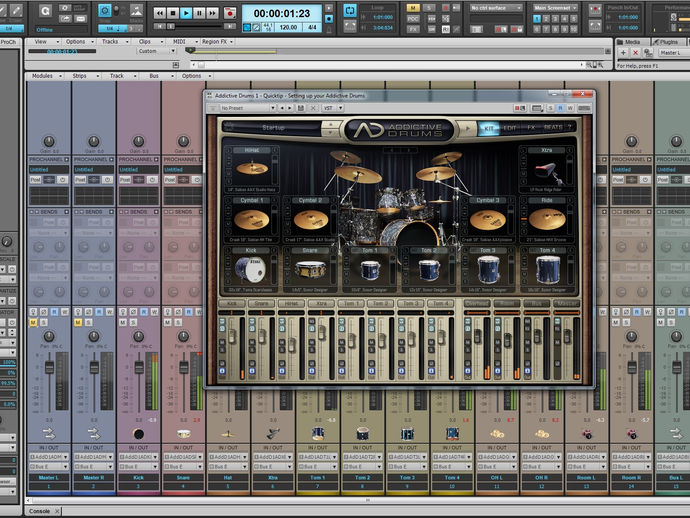Image resolution: width=690 pixels, height=518 pixels.
Task: Open the Snare strip Bus E output dropdown
Action: tap(184, 467)
